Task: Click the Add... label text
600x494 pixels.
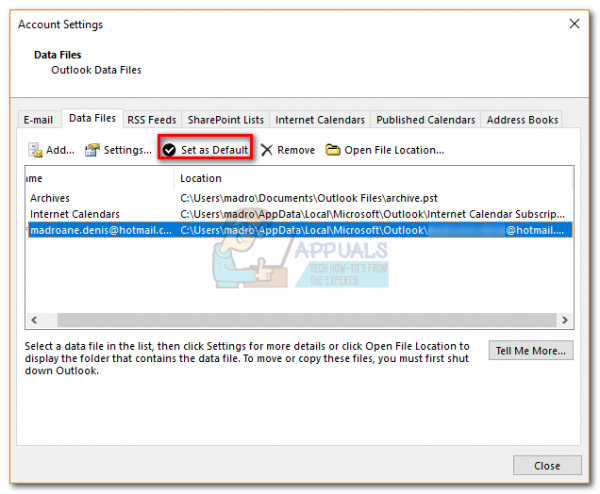Action: (x=60, y=150)
